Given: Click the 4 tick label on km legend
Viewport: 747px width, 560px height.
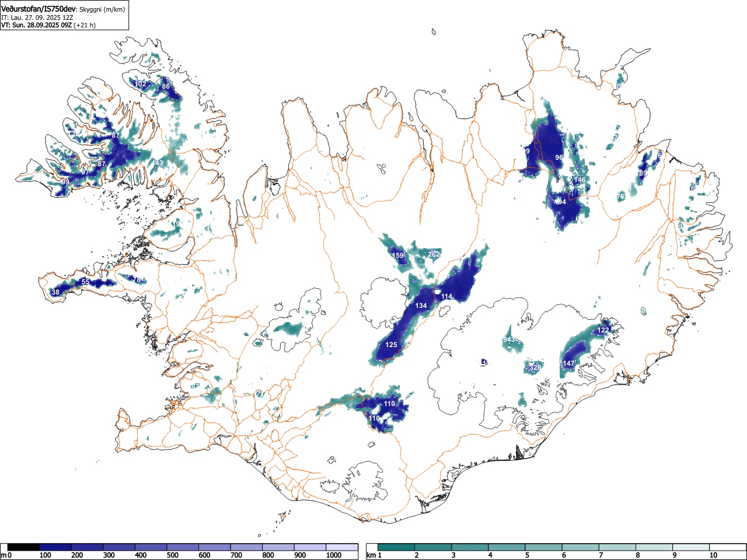Looking at the screenshot, I should point(490,555).
